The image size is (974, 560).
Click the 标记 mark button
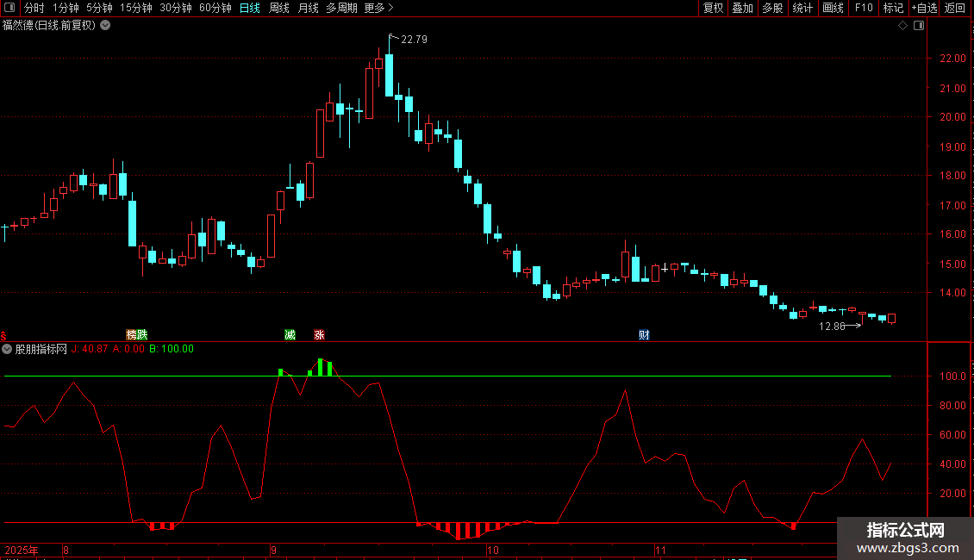(x=893, y=8)
